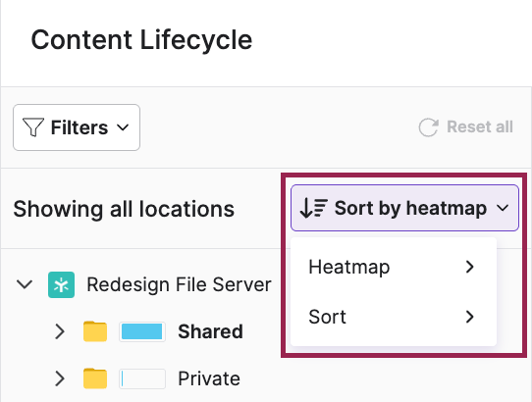Screen dimensions: 532x402
Task: Expand the Private folder
Action: 60,378
